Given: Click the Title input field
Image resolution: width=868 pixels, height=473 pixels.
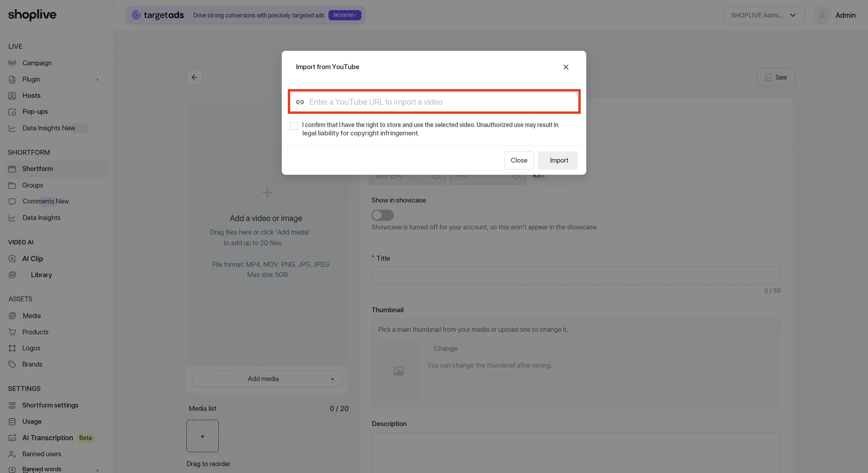Looking at the screenshot, I should pyautogui.click(x=576, y=275).
